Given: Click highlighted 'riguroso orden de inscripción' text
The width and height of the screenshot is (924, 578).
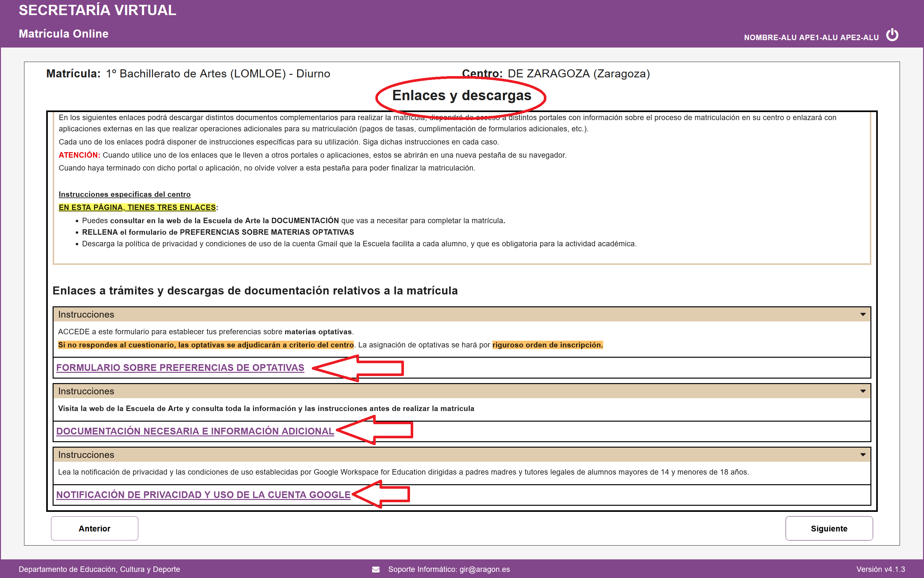Looking at the screenshot, I should pyautogui.click(x=548, y=345).
